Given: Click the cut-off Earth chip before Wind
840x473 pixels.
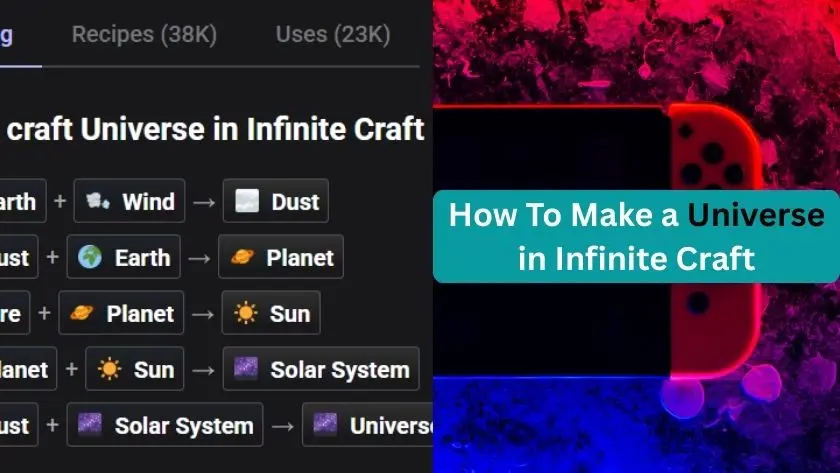Looking at the screenshot, I should 23,201.
